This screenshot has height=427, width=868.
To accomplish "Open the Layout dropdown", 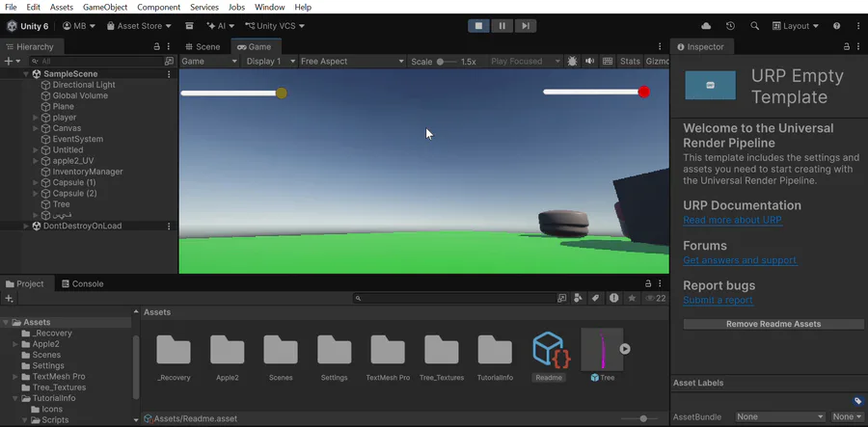I will [795, 26].
